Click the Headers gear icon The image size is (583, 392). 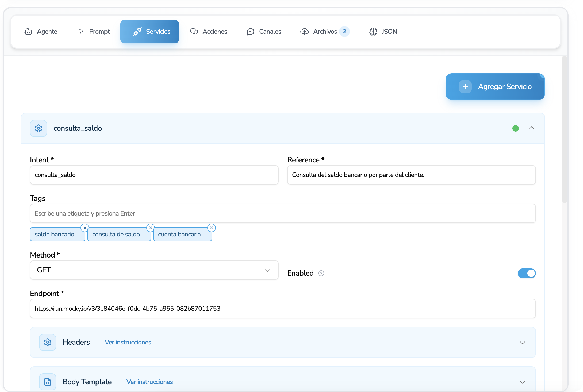(48, 342)
